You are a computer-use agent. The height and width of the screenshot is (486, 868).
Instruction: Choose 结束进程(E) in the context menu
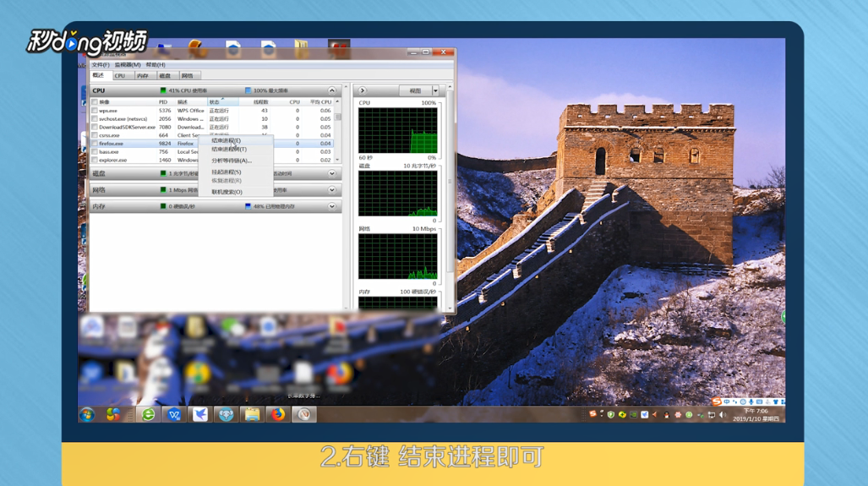(x=226, y=140)
